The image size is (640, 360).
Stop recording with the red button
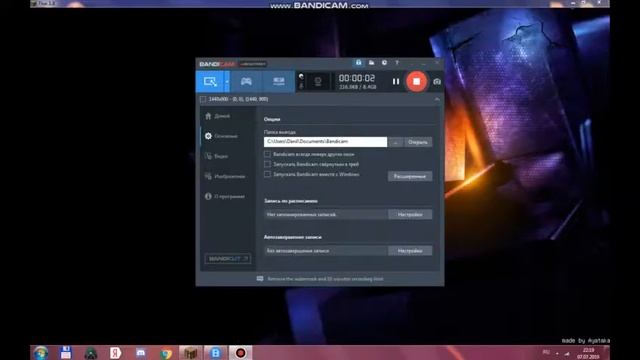[x=416, y=81]
